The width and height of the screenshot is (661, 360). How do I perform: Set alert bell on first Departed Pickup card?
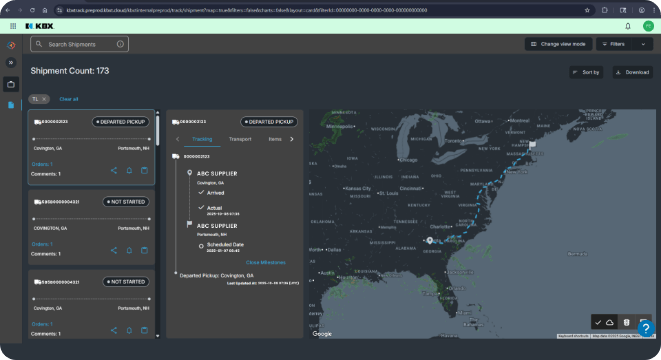(x=129, y=170)
